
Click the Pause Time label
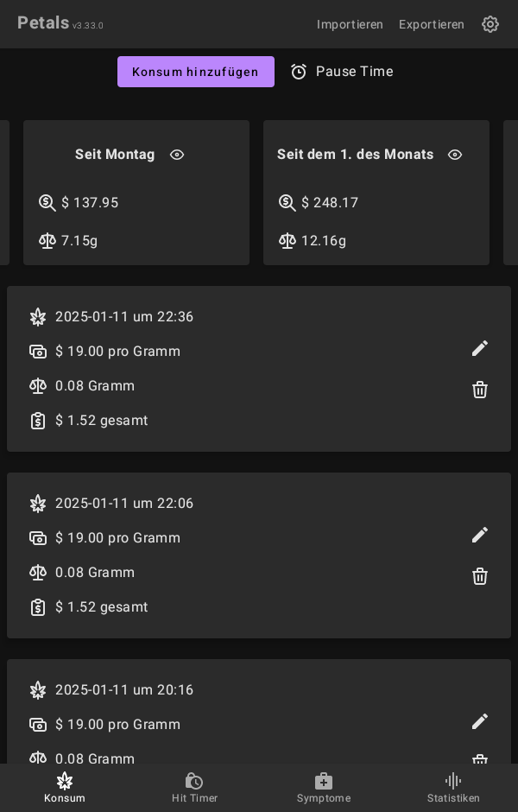point(354,72)
